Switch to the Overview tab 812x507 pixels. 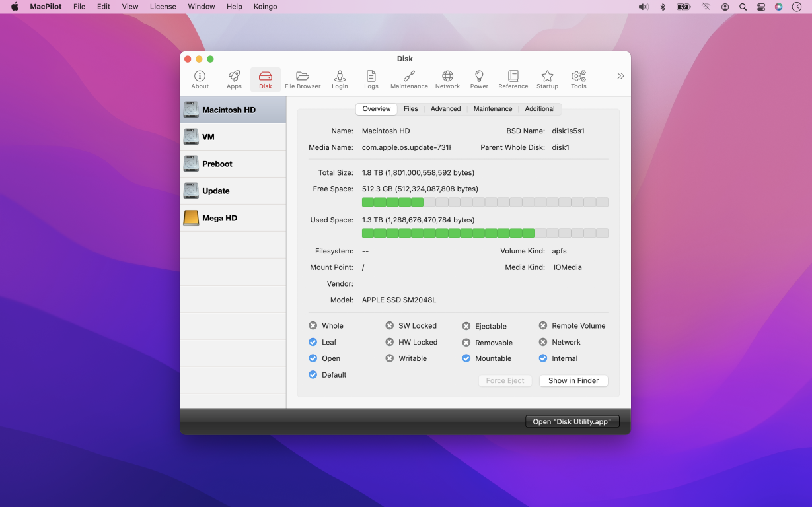(377, 109)
